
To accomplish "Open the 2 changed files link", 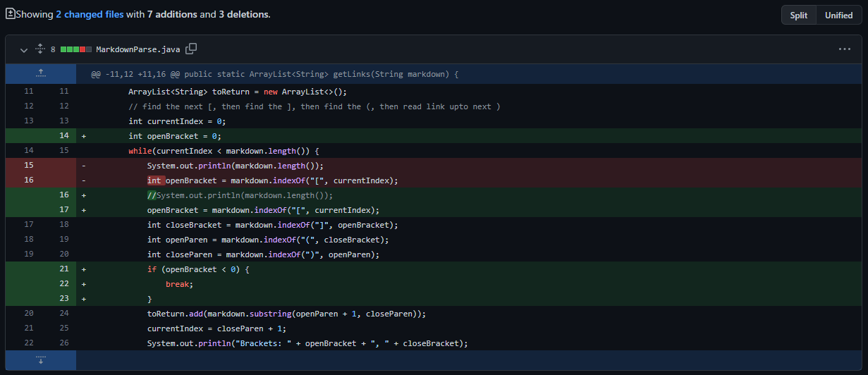I will (x=90, y=14).
